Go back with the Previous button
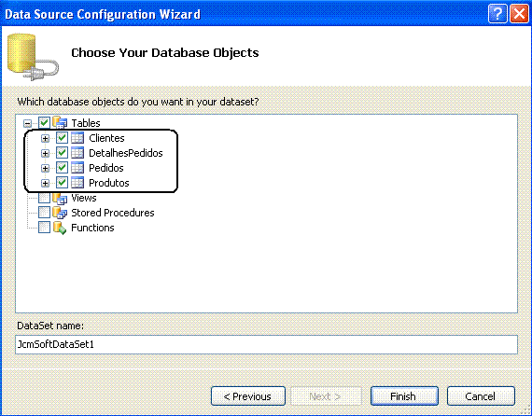The image size is (532, 416). pos(248,396)
